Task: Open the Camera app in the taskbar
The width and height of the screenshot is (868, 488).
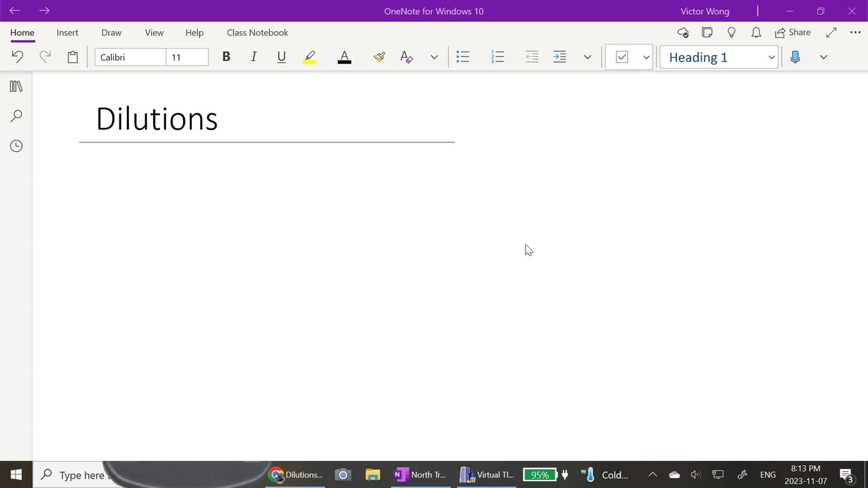Action: [x=343, y=474]
